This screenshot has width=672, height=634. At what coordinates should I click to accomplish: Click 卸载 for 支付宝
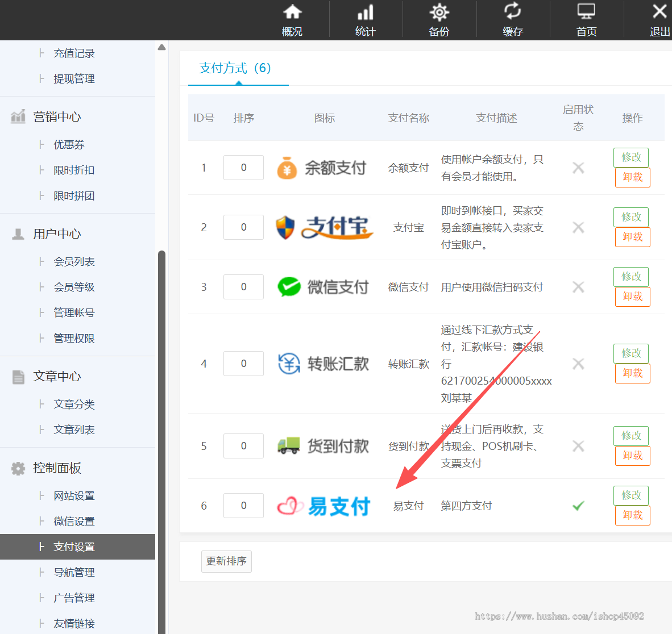click(x=633, y=237)
